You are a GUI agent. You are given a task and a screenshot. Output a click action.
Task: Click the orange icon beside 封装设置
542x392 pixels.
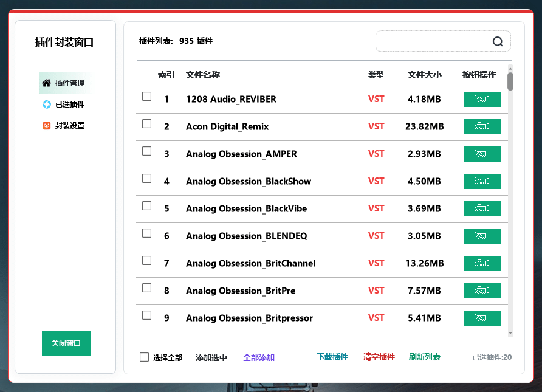pos(47,126)
